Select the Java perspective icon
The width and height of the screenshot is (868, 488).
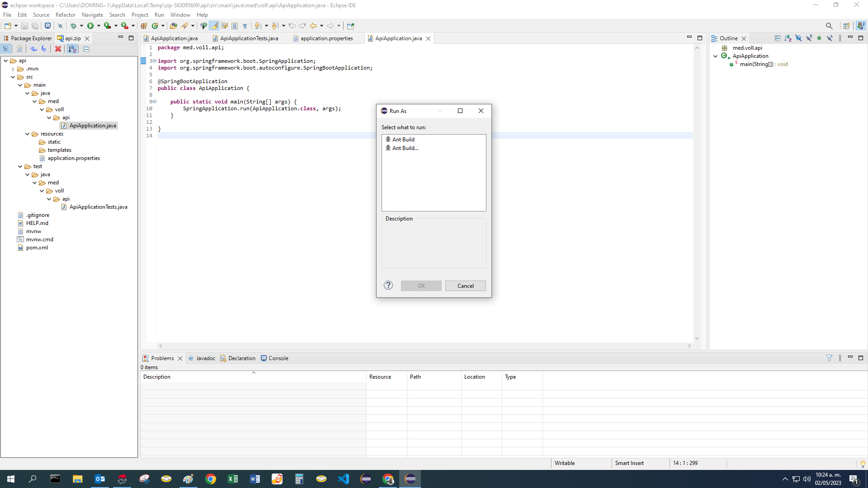(x=861, y=26)
